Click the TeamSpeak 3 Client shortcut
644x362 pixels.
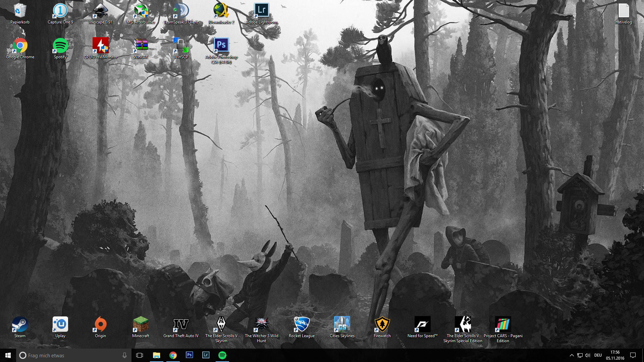181,11
